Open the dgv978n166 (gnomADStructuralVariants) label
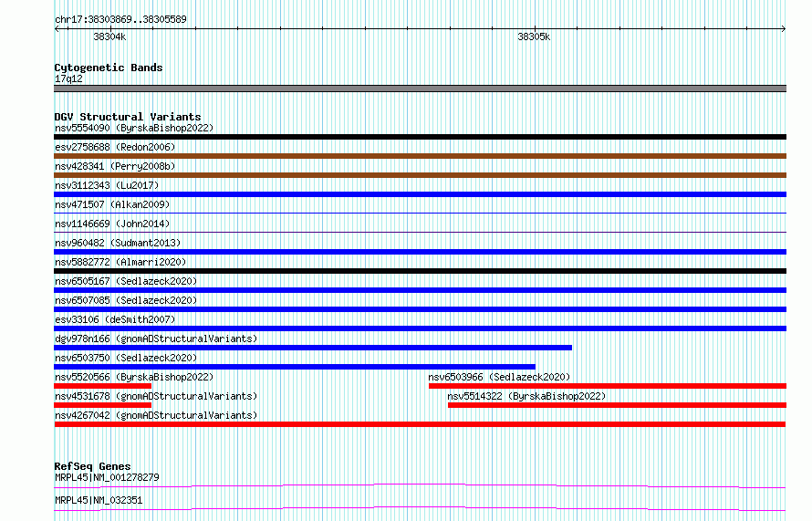Viewport: 812px width, 521px height. (x=156, y=339)
